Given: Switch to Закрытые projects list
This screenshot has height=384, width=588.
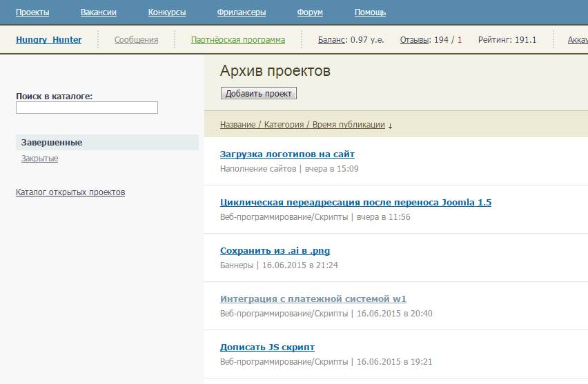Looking at the screenshot, I should [x=39, y=159].
